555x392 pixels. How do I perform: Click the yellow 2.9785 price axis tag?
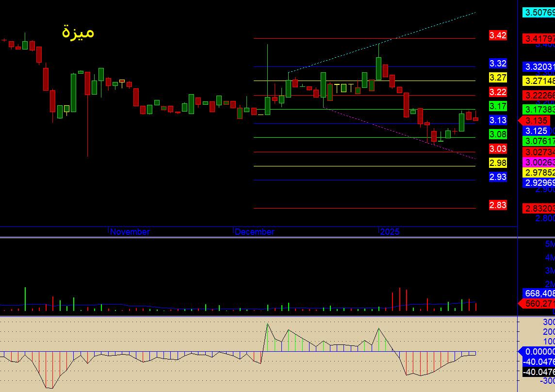(x=539, y=172)
